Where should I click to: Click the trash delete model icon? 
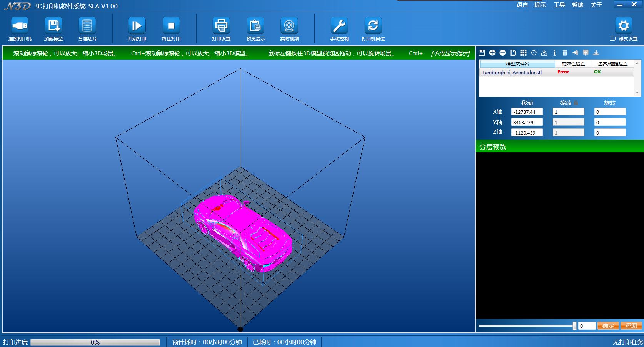tap(565, 53)
